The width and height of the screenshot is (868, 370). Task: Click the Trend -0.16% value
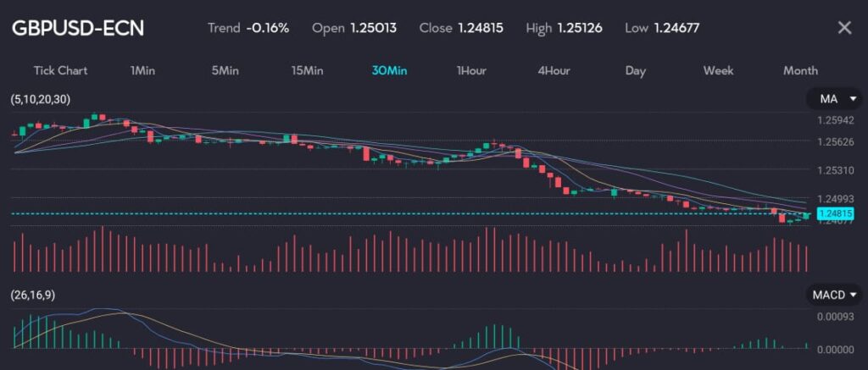pos(267,28)
